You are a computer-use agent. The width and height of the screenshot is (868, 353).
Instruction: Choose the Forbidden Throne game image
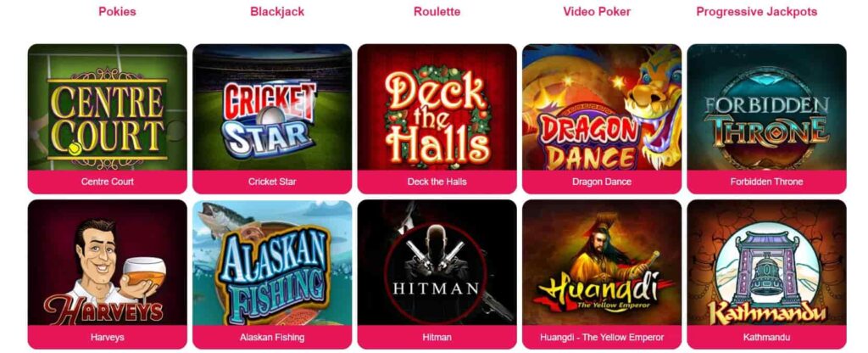point(766,107)
